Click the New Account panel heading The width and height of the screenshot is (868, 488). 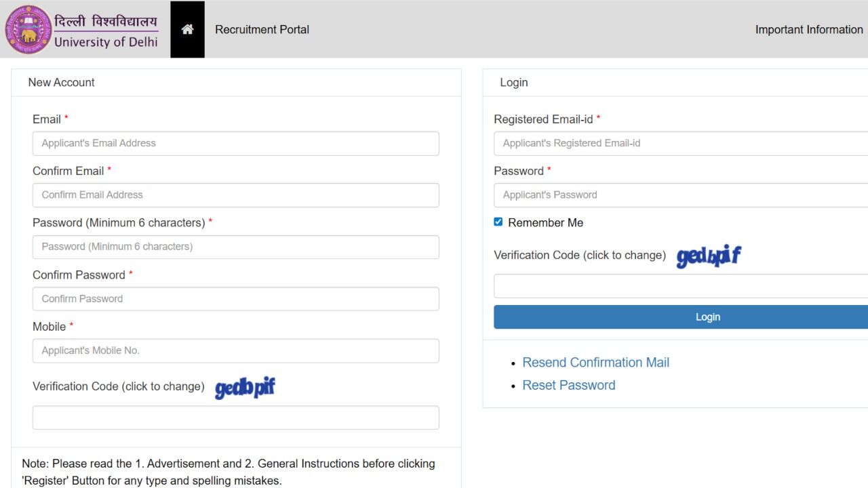pos(61,83)
